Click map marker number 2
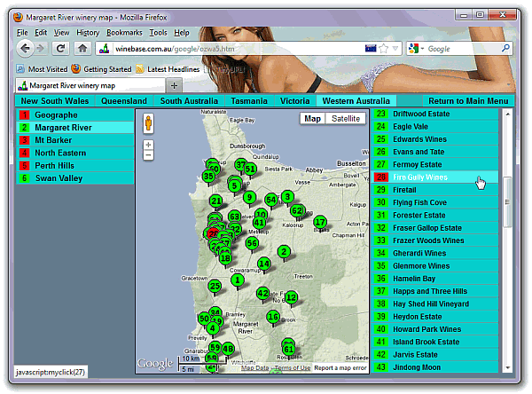This screenshot has height=394, width=532. 284,252
